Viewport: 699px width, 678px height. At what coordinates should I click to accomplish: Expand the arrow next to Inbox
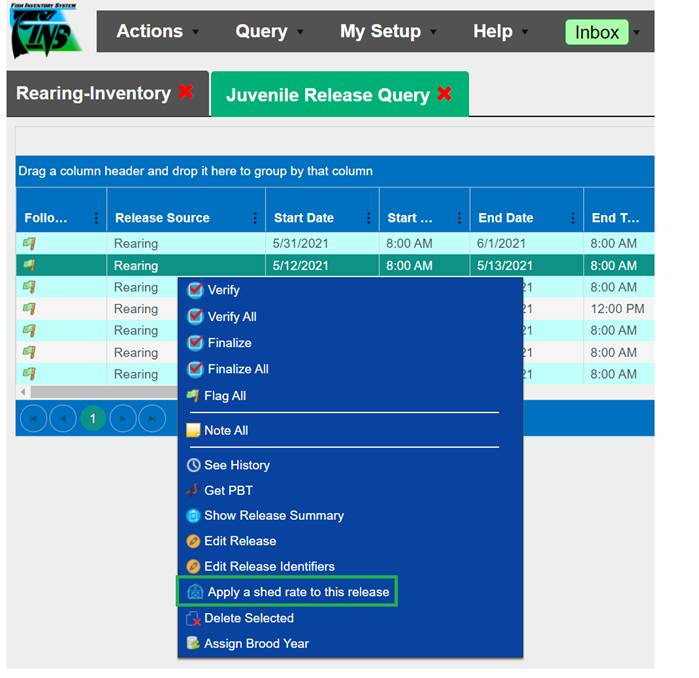pos(637,32)
